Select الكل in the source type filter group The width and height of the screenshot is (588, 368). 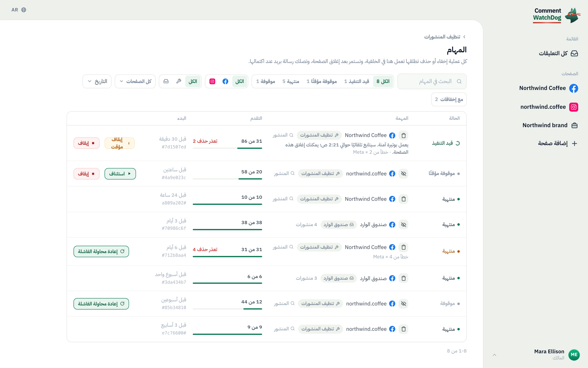[193, 81]
